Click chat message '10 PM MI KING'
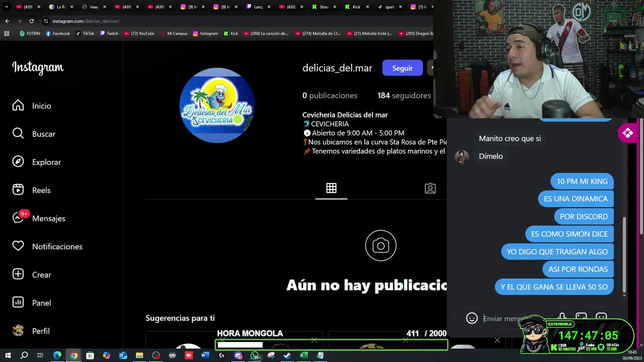This screenshot has width=644, height=362. pos(582,181)
